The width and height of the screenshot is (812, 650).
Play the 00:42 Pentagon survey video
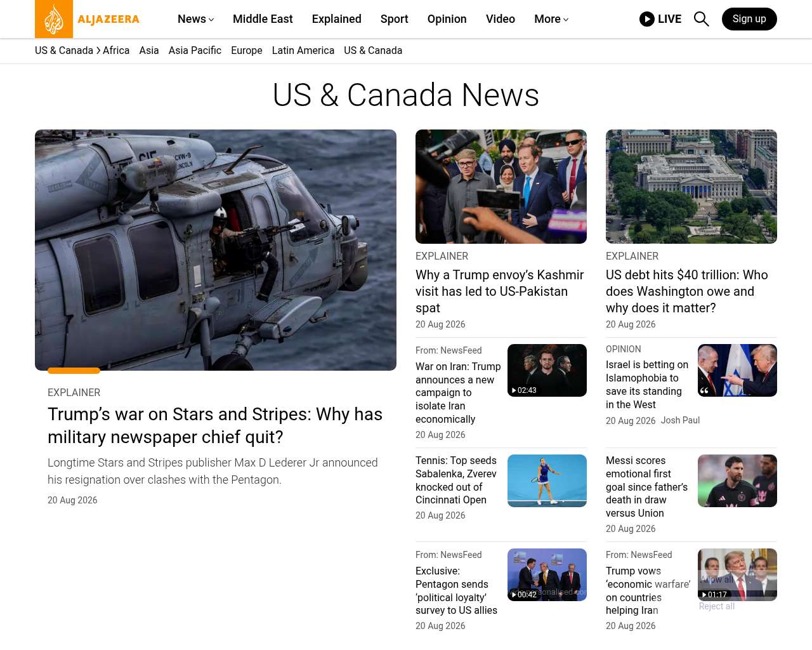pyautogui.click(x=547, y=575)
